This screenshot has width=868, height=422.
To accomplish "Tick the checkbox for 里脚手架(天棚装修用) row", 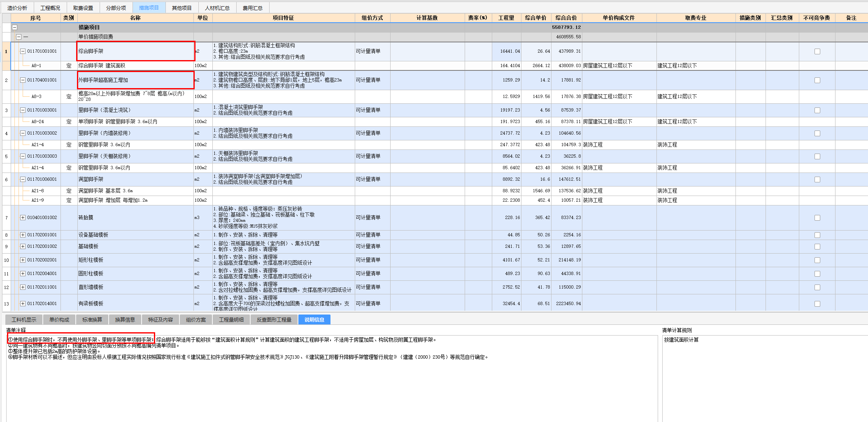I will coord(817,156).
